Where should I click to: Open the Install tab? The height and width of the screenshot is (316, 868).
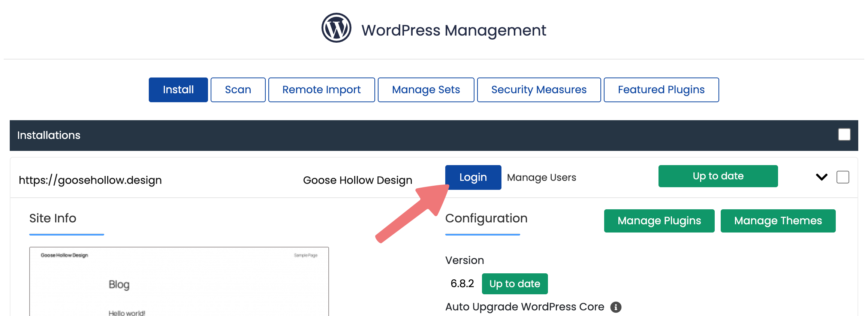point(178,90)
